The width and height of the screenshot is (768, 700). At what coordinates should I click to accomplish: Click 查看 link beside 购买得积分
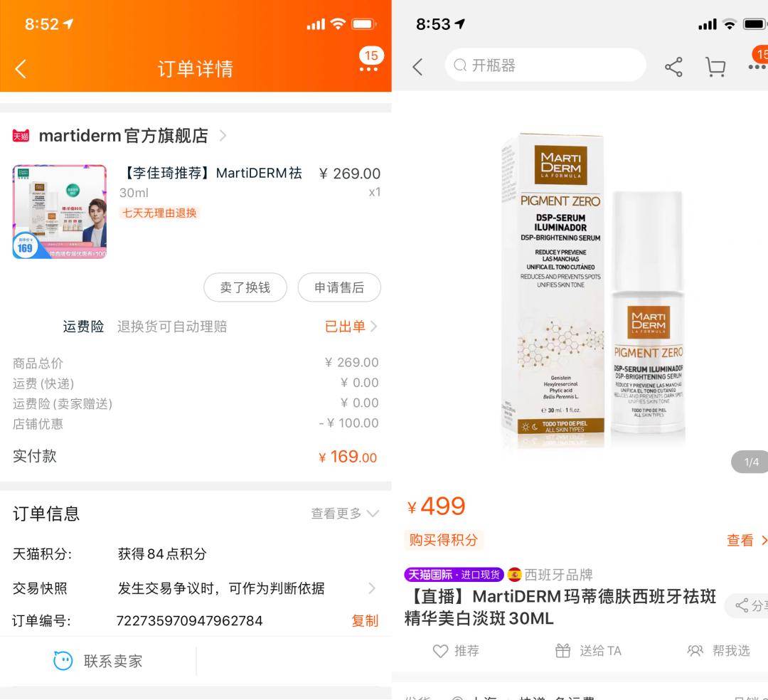click(x=746, y=540)
